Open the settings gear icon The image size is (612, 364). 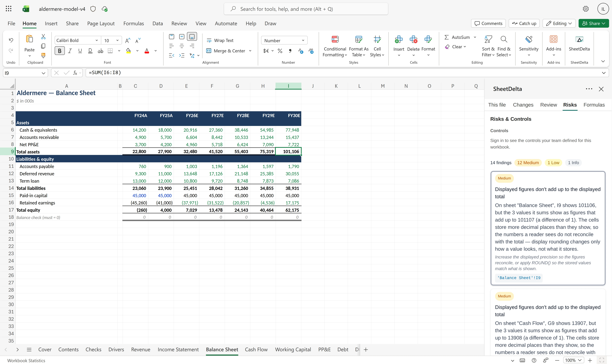click(586, 9)
